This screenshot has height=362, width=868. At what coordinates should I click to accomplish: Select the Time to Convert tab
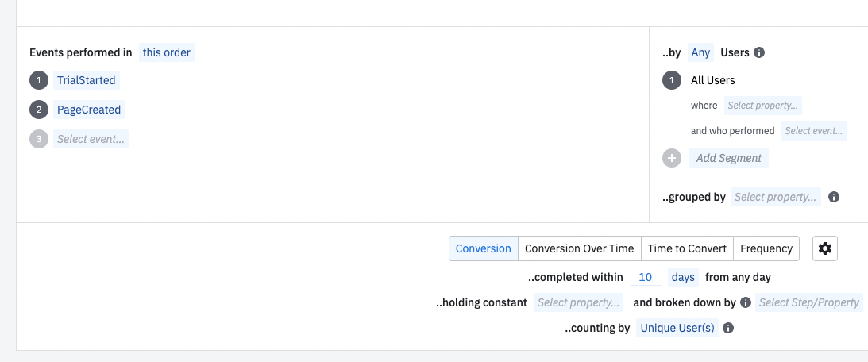687,248
